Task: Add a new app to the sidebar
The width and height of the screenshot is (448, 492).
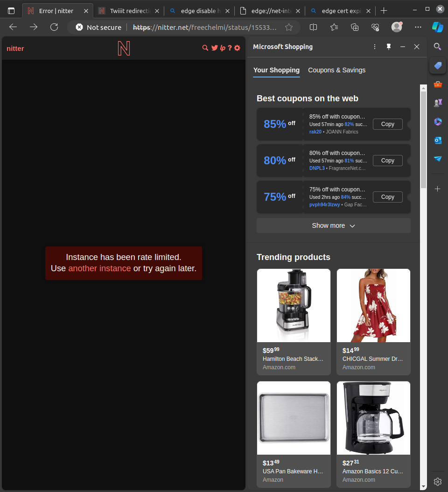Action: (x=438, y=189)
